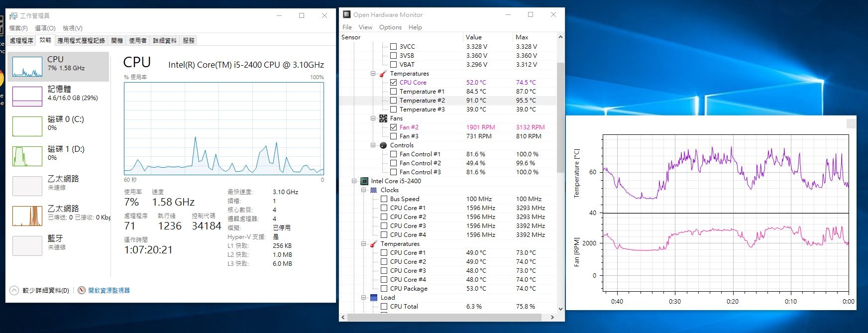Click the Controls group round icon
This screenshot has height=333, width=868.
tap(383, 145)
